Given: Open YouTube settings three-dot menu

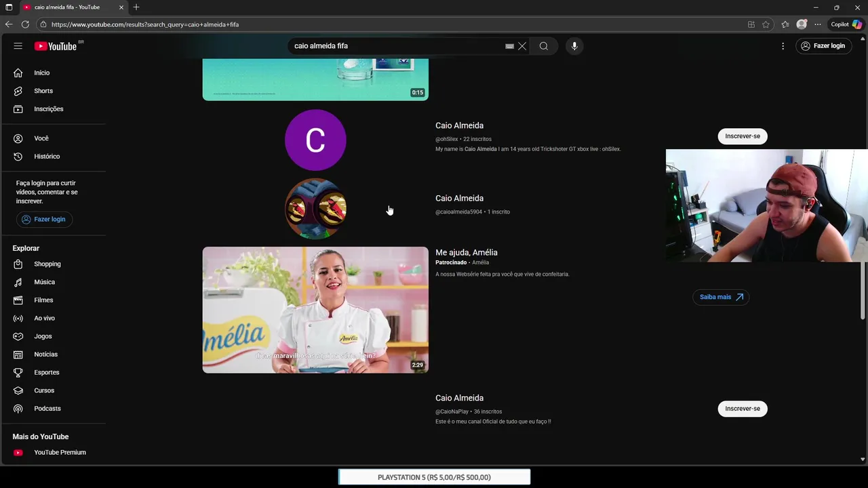Looking at the screenshot, I should point(783,46).
